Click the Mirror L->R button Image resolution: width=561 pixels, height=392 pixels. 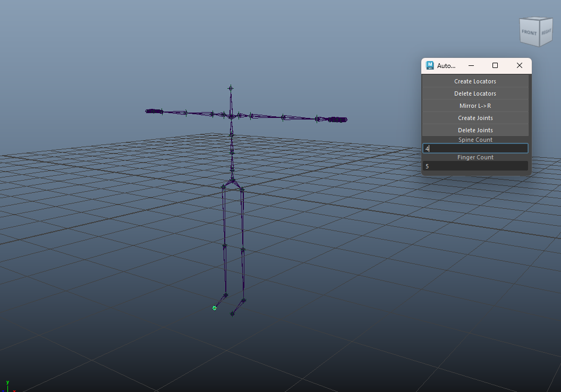475,105
